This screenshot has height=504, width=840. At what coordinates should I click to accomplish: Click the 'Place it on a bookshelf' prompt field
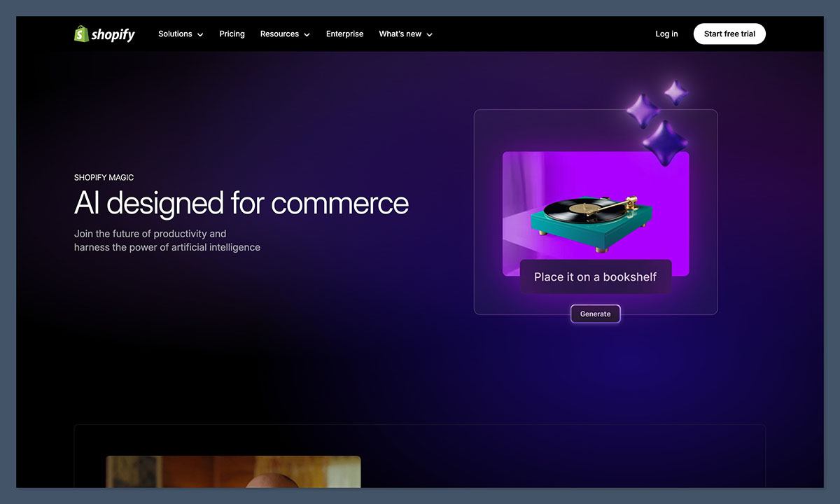595,276
